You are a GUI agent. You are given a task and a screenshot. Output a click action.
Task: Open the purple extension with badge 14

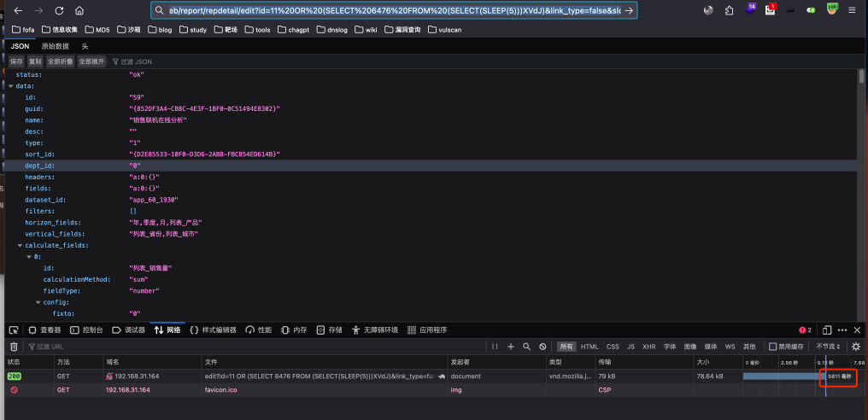point(750,9)
